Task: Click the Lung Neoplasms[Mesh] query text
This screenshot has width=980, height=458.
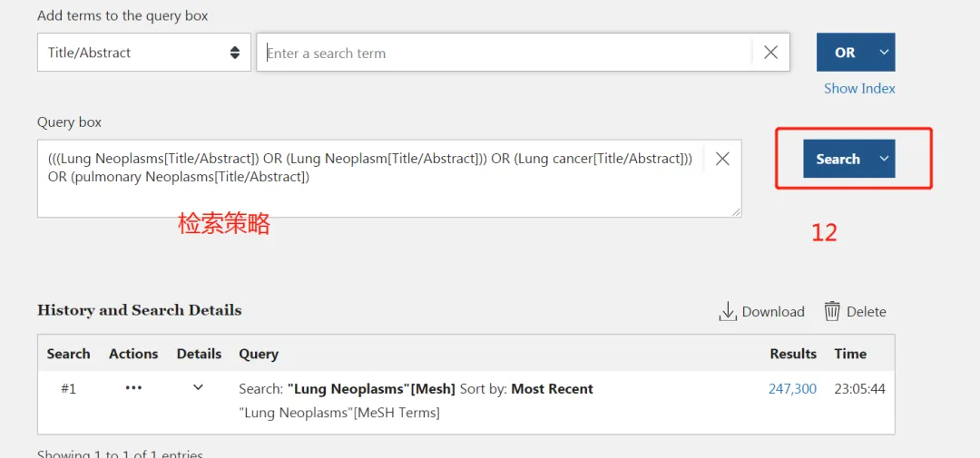Action: click(x=371, y=389)
